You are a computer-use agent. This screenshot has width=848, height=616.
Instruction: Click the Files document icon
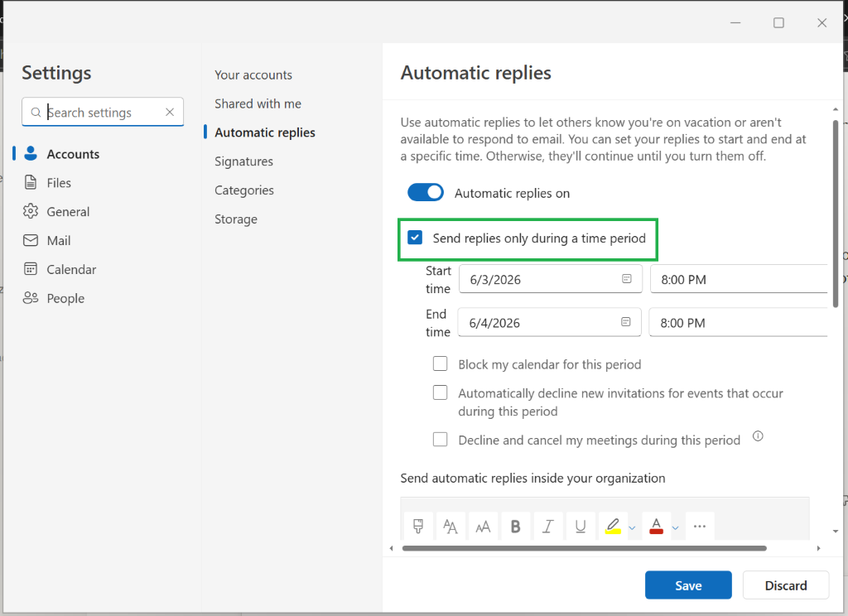pos(31,182)
